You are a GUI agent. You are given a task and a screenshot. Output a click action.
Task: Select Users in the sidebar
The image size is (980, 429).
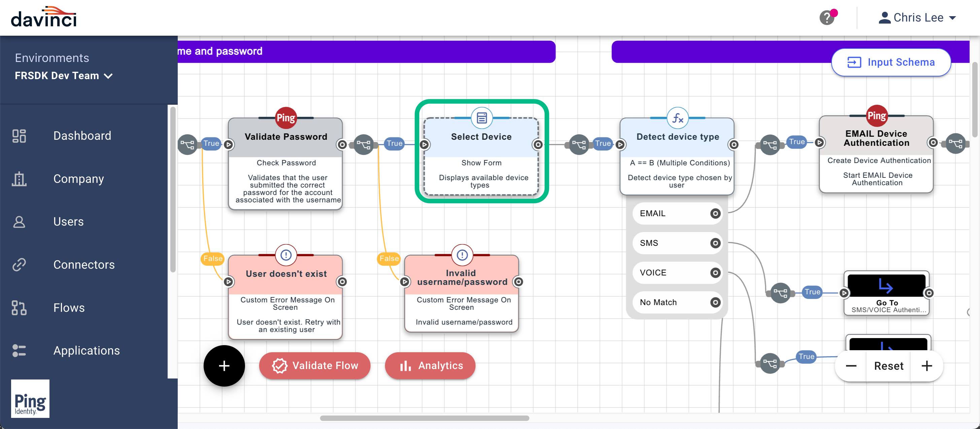click(x=20, y=222)
